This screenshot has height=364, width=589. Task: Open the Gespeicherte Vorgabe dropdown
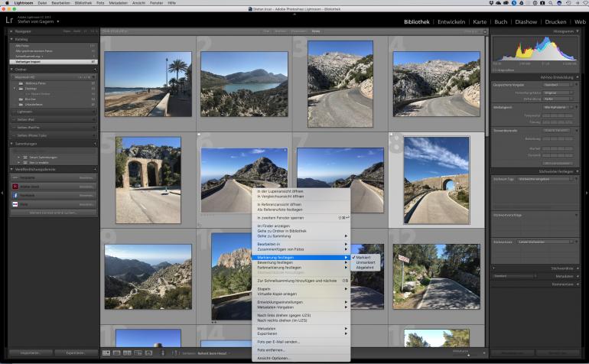(x=558, y=85)
